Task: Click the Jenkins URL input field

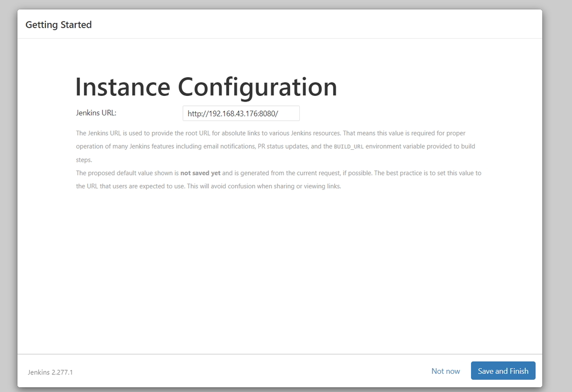Action: pos(240,113)
